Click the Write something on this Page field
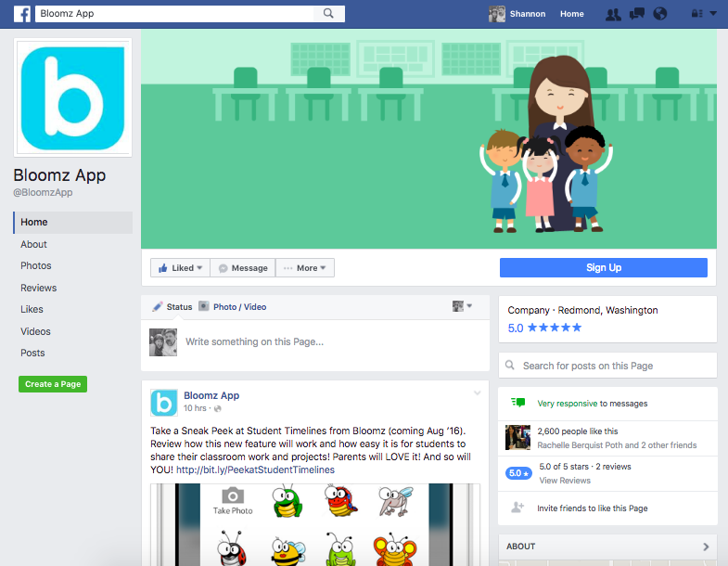Screen dimensions: 728x566 pyautogui.click(x=254, y=342)
